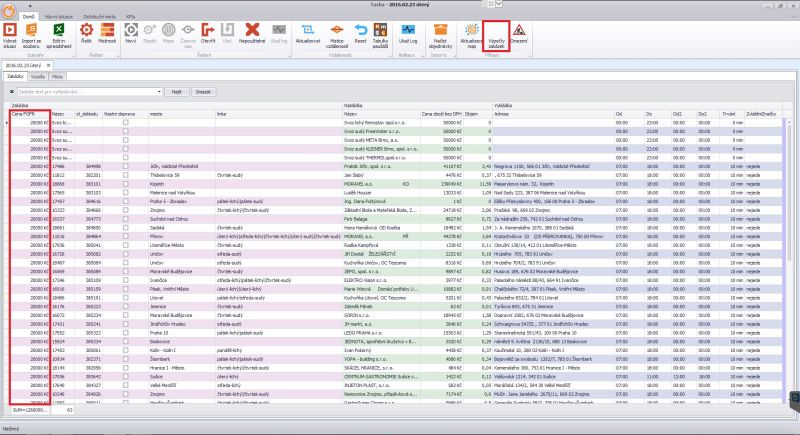
Task: Toggle Vlastní doprava for Litoměřice-Město
Action: pos(126,245)
